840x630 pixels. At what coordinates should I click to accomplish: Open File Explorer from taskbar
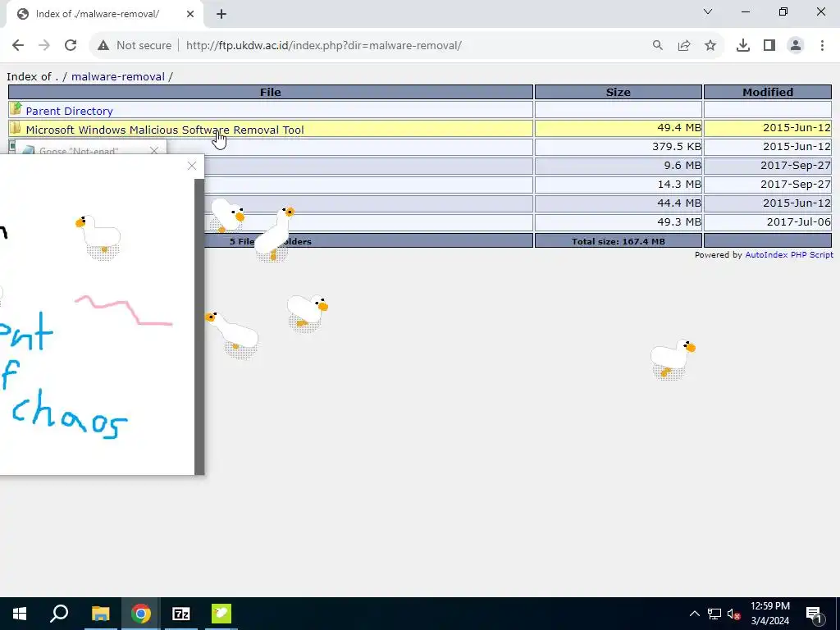point(100,614)
